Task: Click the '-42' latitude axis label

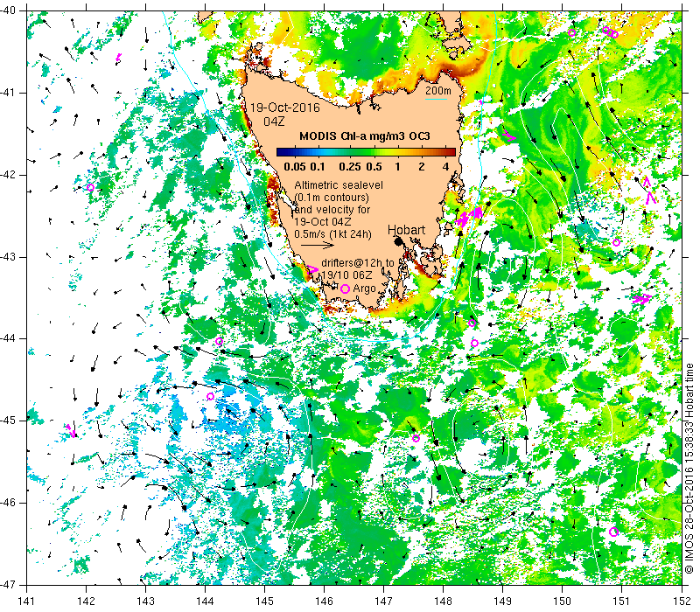Action: [8, 175]
